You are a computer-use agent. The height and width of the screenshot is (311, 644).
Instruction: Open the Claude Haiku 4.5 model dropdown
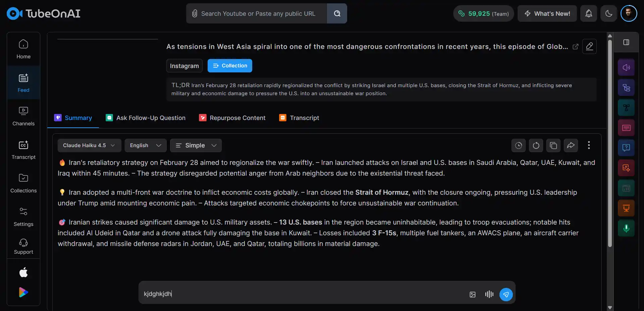click(89, 145)
